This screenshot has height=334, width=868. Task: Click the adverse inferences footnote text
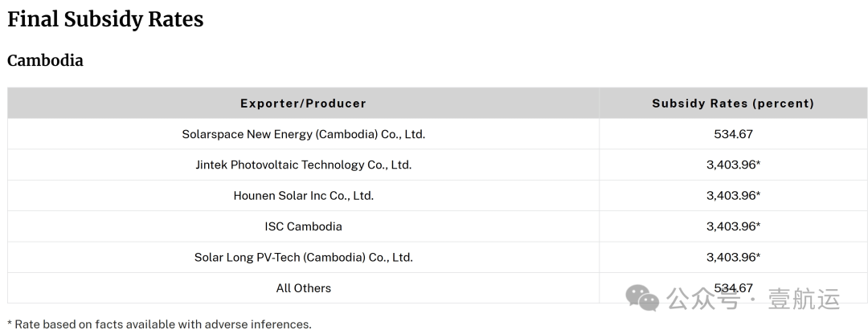pyautogui.click(x=159, y=324)
